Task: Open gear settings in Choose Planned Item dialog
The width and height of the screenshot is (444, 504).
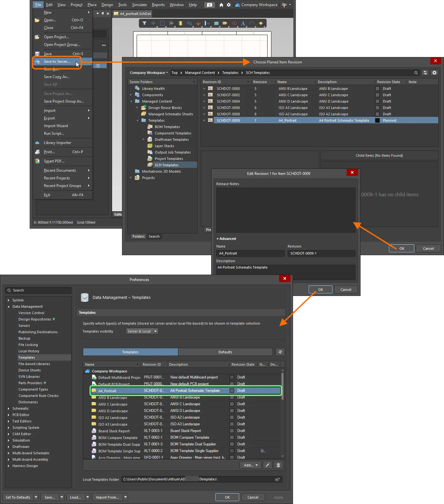Action: tap(434, 73)
